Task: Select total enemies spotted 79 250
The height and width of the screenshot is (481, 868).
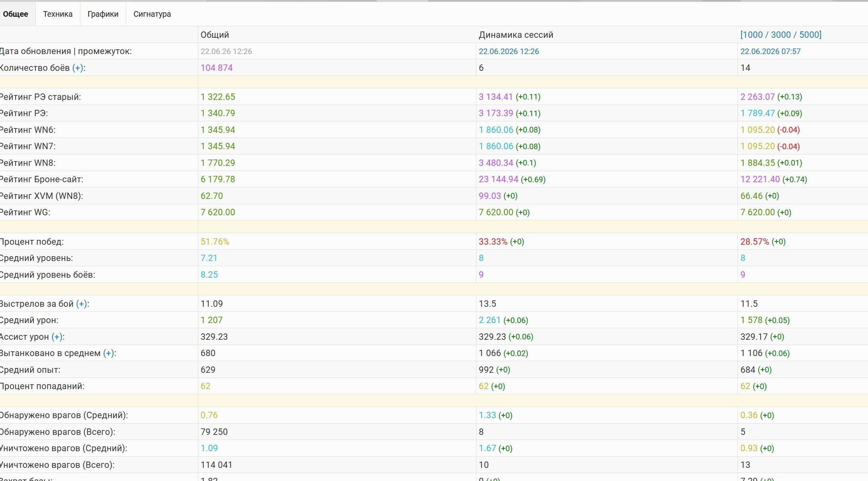Action: 214,432
